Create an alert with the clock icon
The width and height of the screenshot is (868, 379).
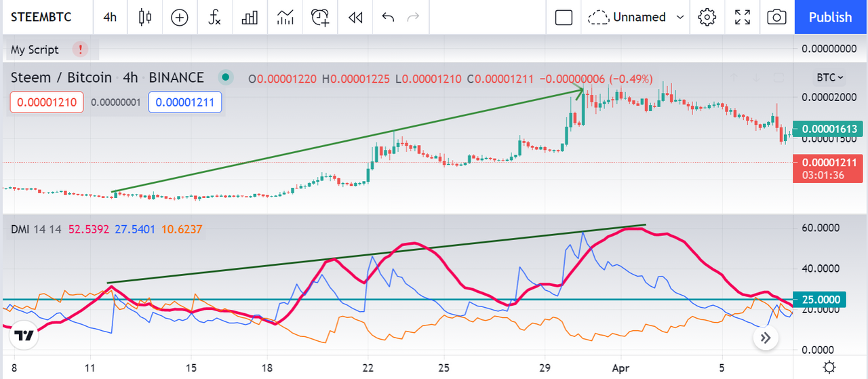[x=320, y=17]
